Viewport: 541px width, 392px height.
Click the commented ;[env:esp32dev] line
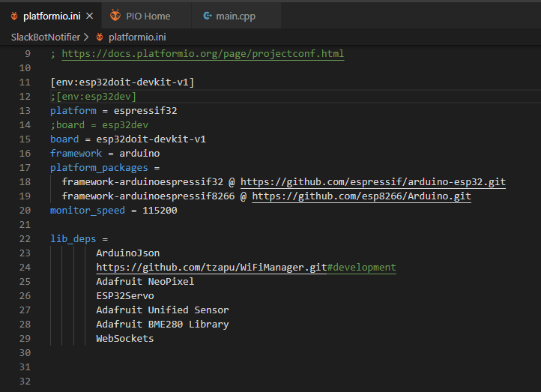pos(94,96)
